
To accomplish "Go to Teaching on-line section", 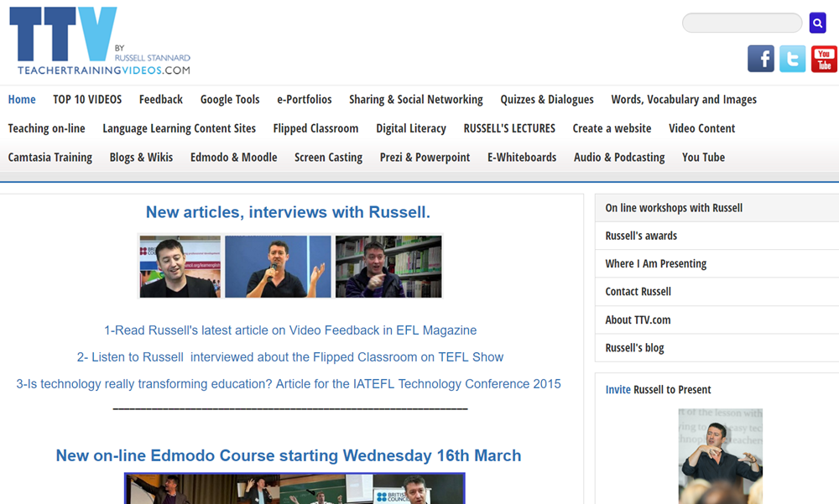I will pos(46,128).
